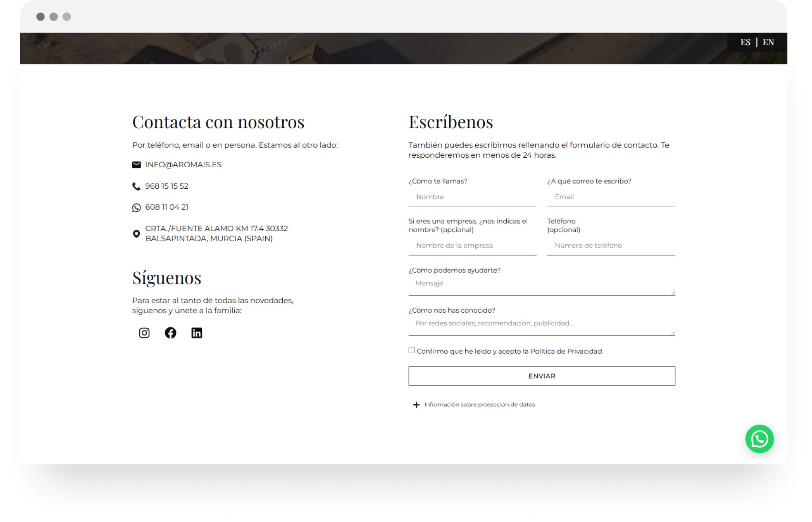Image resolution: width=812 pixels, height=522 pixels.
Task: Focus the Número de teléfono field
Action: (611, 246)
